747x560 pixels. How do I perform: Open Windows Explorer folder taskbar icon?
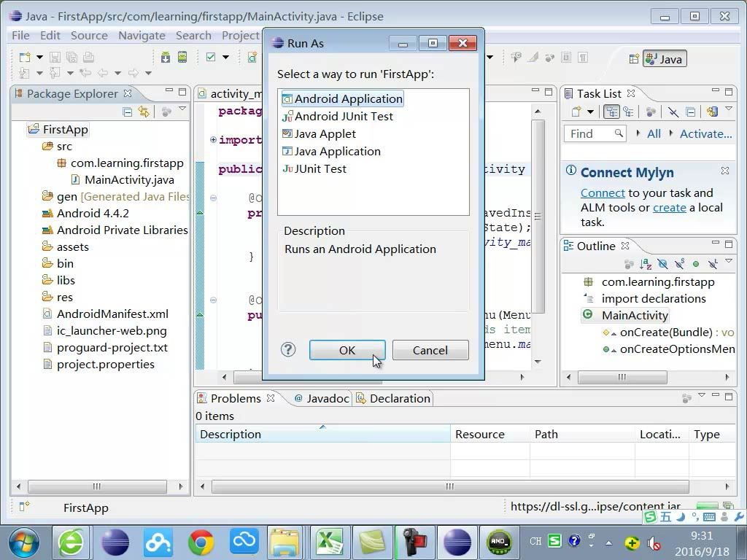(x=285, y=542)
